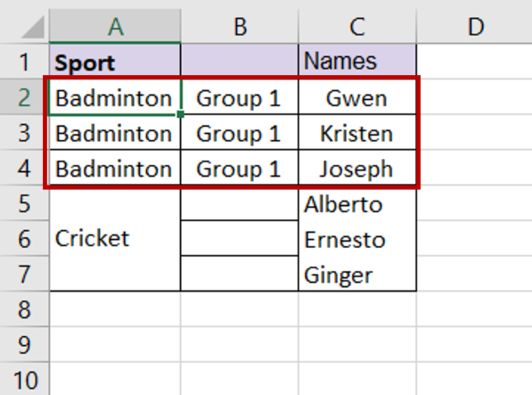The image size is (532, 395).
Task: Click the cell containing Gwen
Action: coord(357,98)
